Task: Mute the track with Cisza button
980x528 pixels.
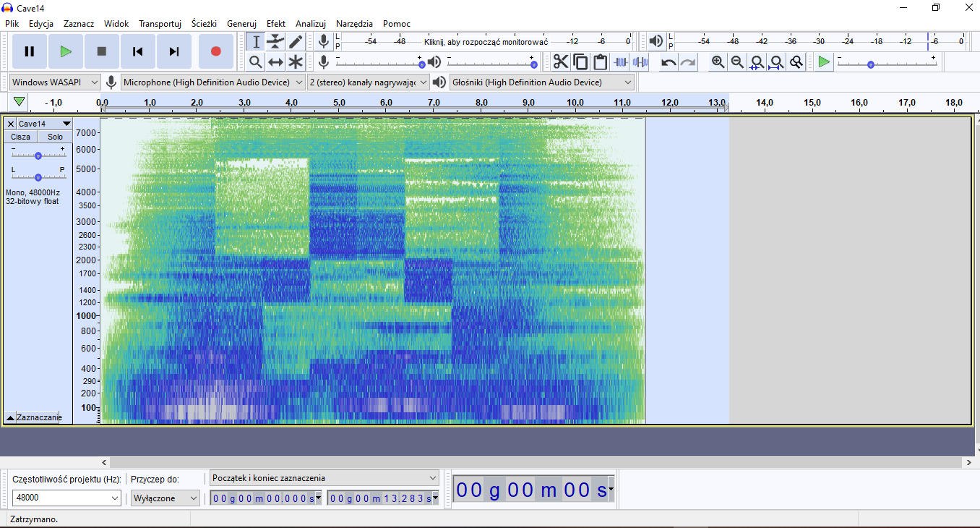Action: pos(21,137)
